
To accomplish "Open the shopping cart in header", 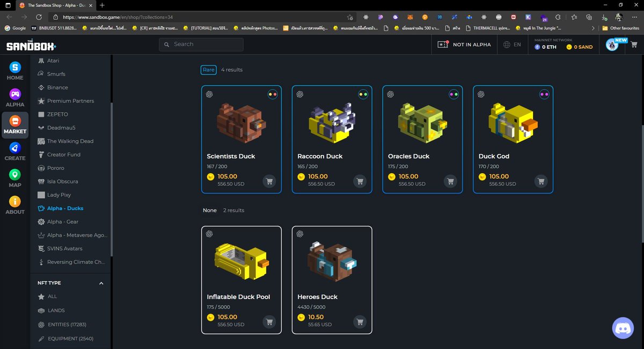I will [x=634, y=45].
